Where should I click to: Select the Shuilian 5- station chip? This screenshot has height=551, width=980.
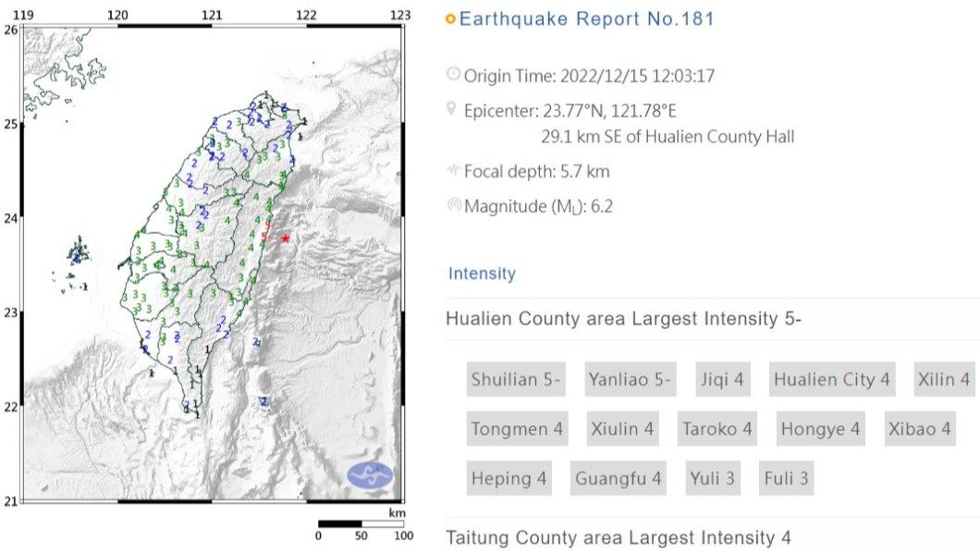[x=516, y=379]
